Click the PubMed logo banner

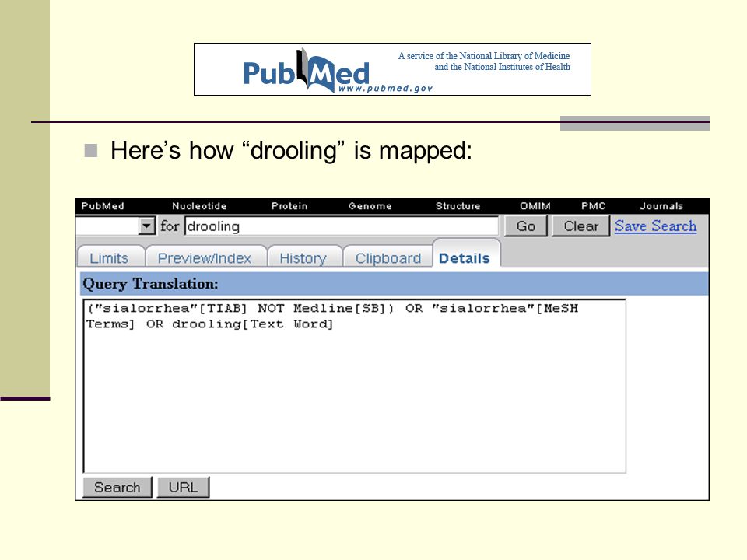(392, 69)
